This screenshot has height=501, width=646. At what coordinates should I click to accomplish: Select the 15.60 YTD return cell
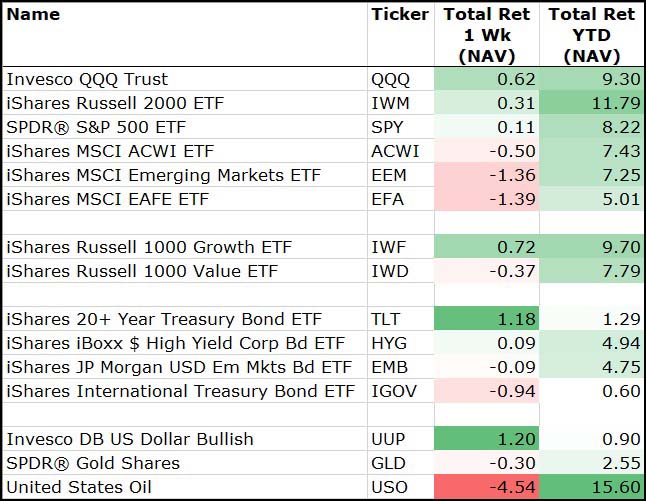592,488
